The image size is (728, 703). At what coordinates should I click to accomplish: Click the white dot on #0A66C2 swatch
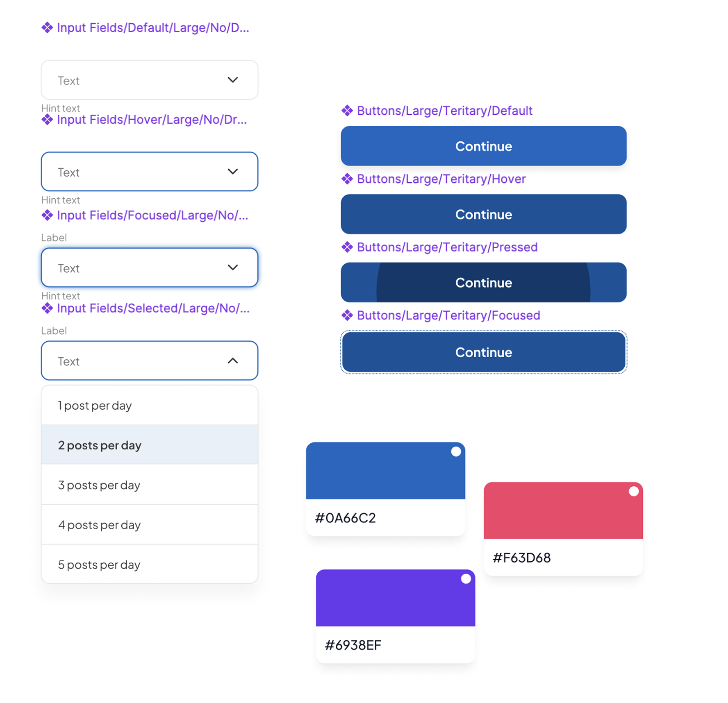pos(456,451)
